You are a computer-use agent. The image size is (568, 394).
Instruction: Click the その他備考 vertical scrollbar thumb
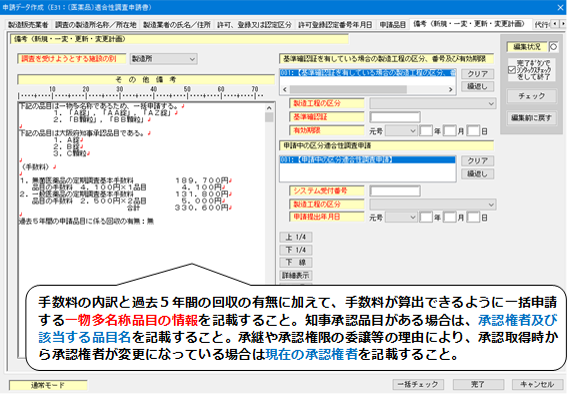coord(269,117)
